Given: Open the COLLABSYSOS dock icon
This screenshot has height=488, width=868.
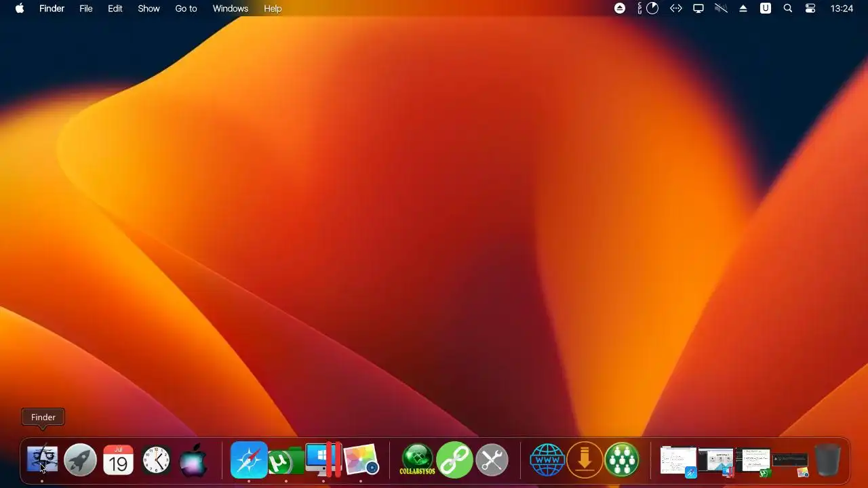Looking at the screenshot, I should point(417,460).
